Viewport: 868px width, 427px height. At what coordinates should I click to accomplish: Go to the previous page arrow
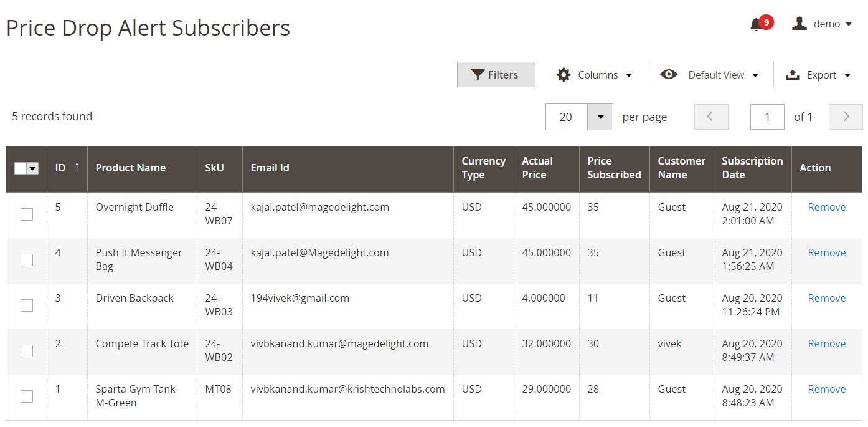click(x=711, y=117)
